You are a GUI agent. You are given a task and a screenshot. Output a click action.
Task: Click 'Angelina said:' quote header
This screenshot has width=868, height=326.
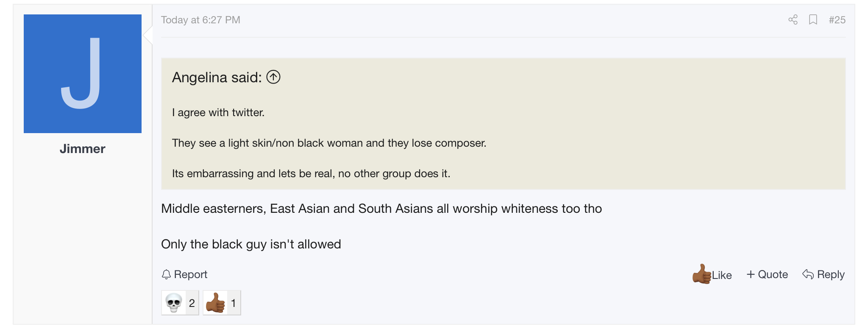pos(217,78)
